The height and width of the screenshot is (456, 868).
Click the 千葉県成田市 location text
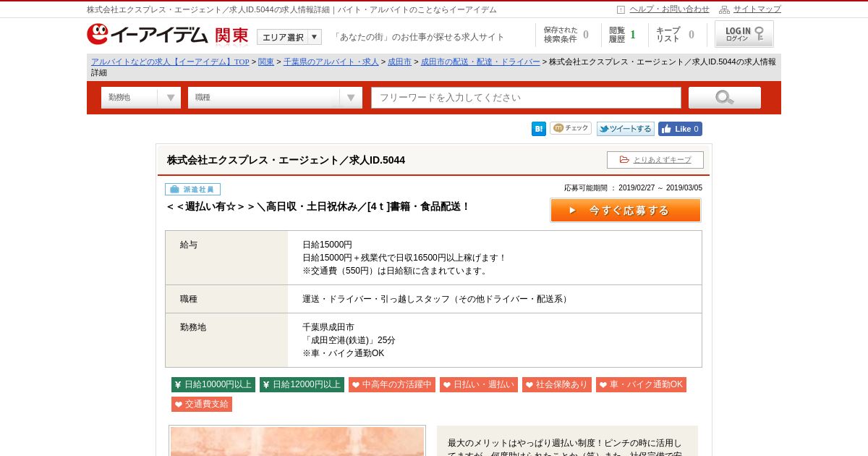tap(328, 327)
